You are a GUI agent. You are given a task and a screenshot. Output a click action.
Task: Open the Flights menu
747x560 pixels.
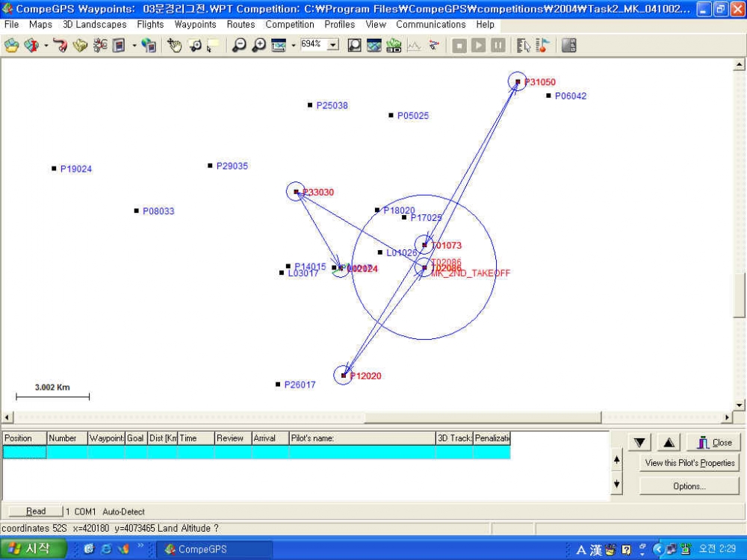click(x=150, y=25)
